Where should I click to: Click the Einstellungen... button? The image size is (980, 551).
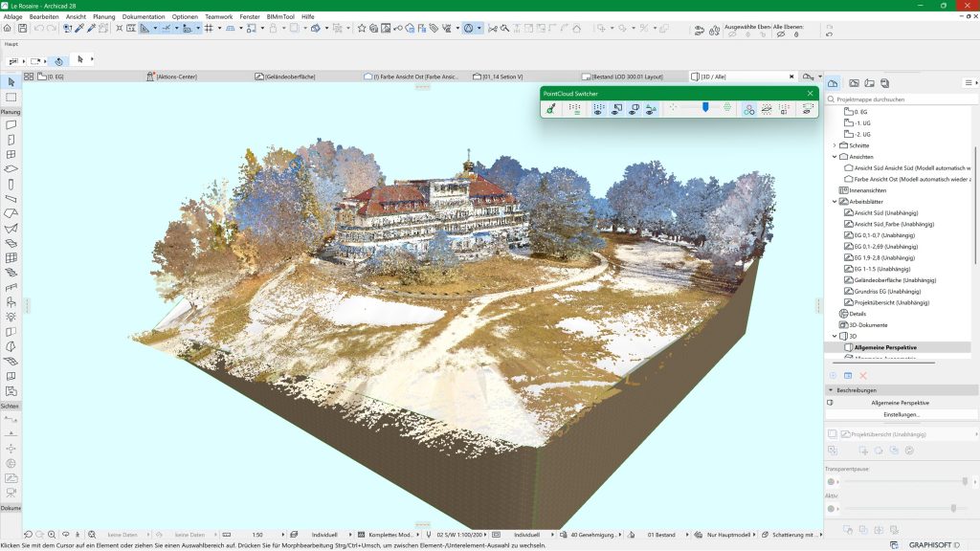901,414
